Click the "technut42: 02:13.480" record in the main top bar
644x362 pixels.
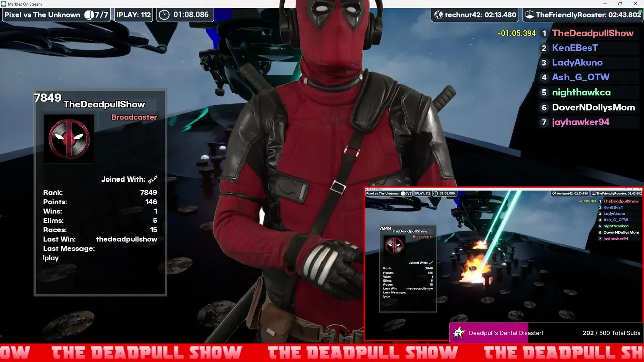coord(480,15)
